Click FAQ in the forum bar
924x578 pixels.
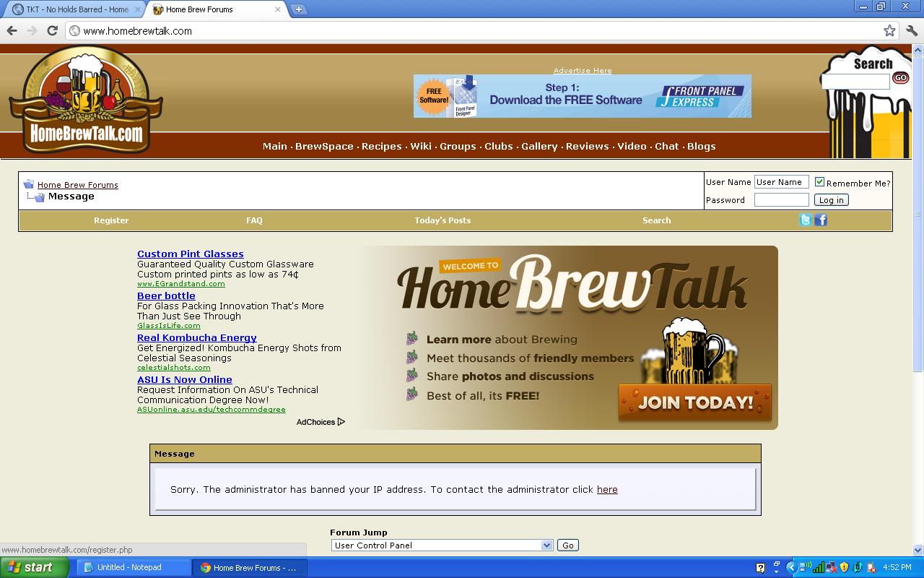[x=254, y=220]
